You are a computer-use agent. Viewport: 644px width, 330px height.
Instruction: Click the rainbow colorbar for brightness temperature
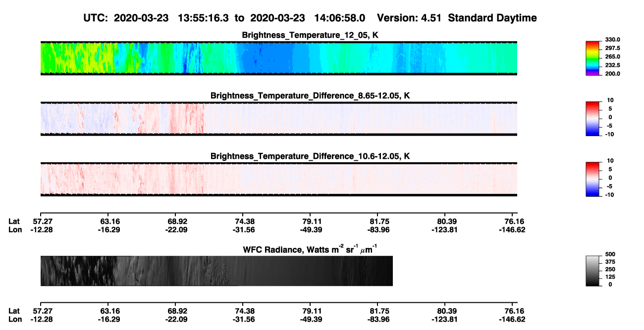(x=593, y=58)
